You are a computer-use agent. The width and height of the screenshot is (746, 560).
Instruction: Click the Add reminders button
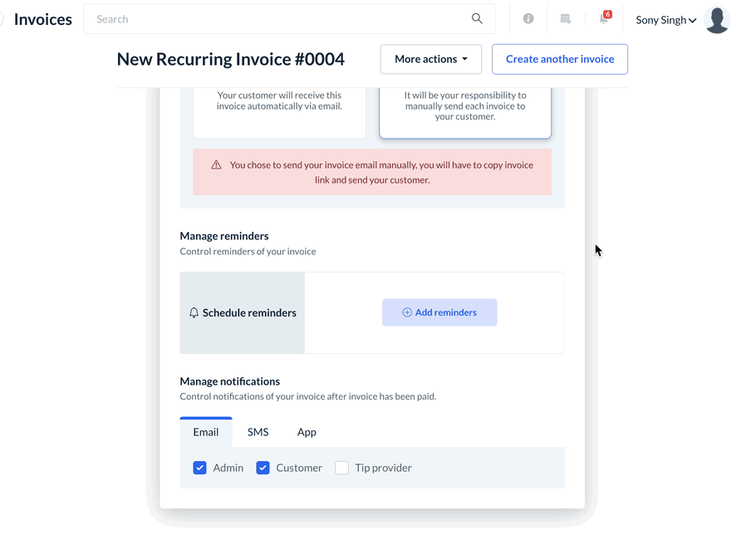439,312
